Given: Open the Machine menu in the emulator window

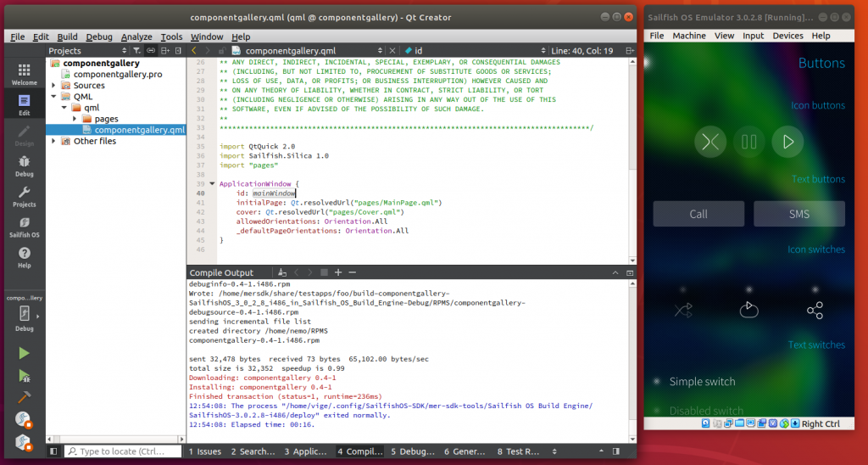Looking at the screenshot, I should point(688,36).
